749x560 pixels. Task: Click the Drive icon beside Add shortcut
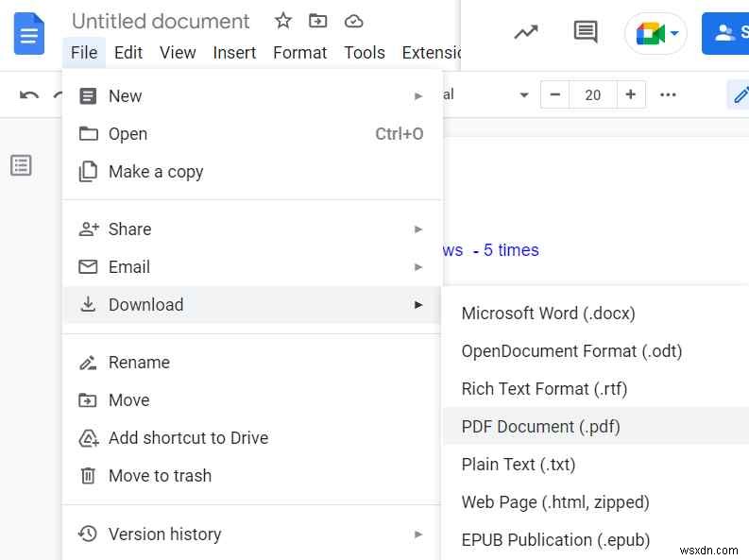89,438
